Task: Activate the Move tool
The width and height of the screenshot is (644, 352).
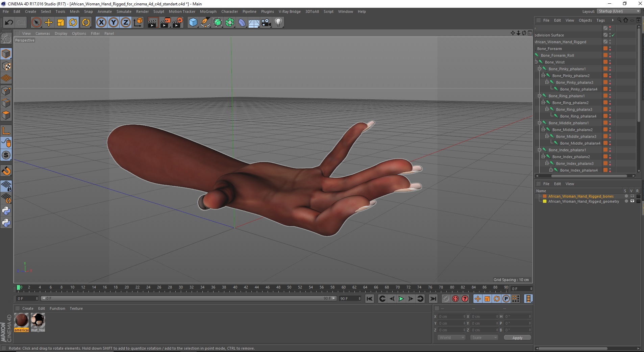Action: 49,22
